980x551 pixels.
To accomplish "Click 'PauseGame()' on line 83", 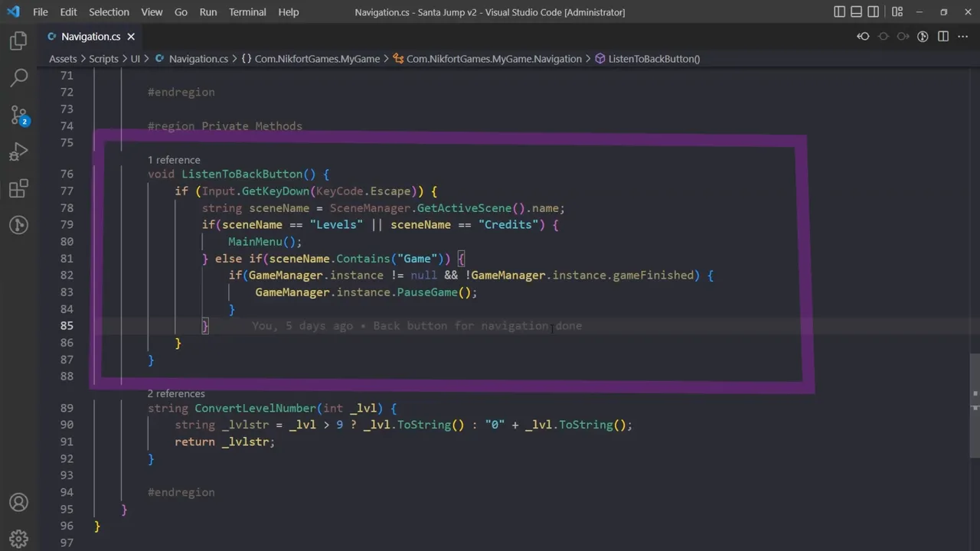I will click(433, 292).
